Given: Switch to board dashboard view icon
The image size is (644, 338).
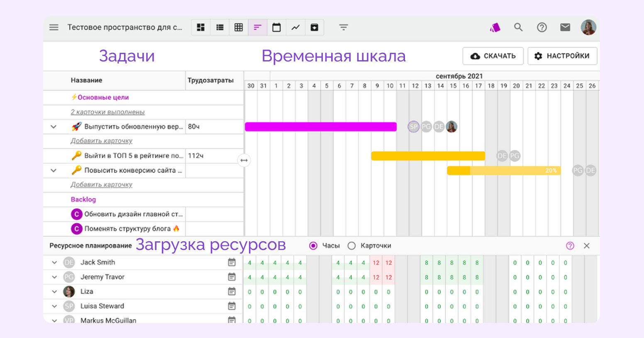Looking at the screenshot, I should pyautogui.click(x=201, y=27).
